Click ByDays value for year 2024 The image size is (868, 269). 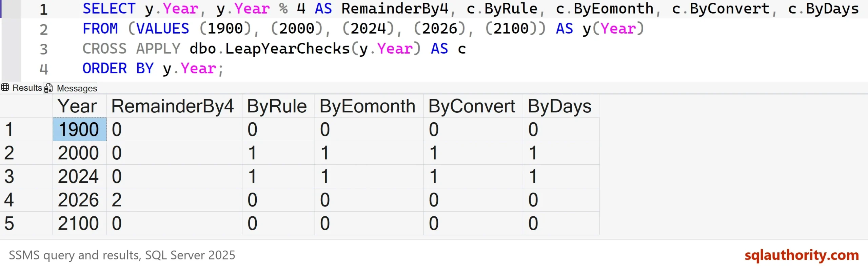561,176
